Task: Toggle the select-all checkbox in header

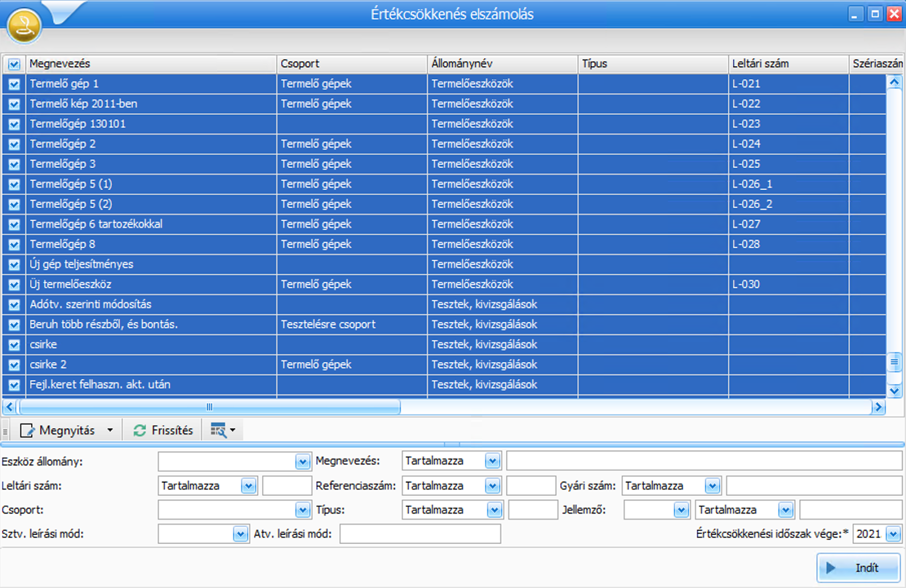Action: [14, 64]
